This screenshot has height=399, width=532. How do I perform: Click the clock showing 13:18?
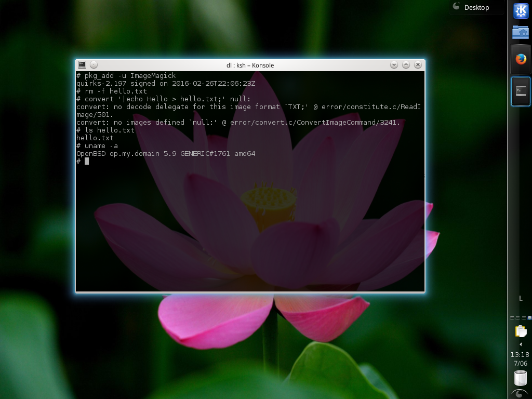[520, 355]
